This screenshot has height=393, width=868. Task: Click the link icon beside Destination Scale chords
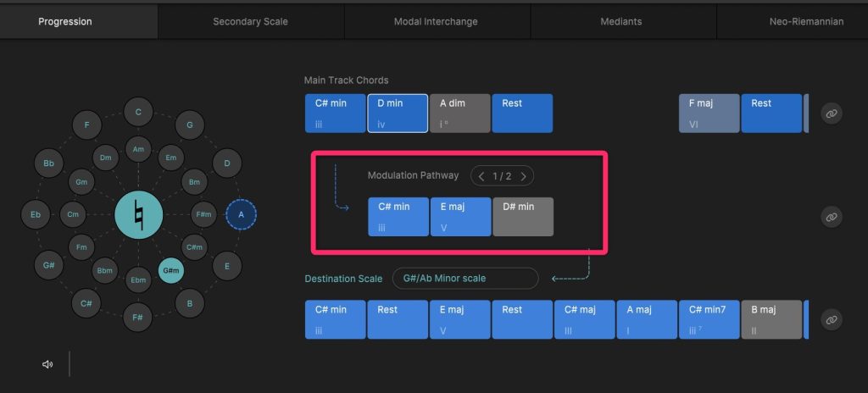click(x=832, y=319)
